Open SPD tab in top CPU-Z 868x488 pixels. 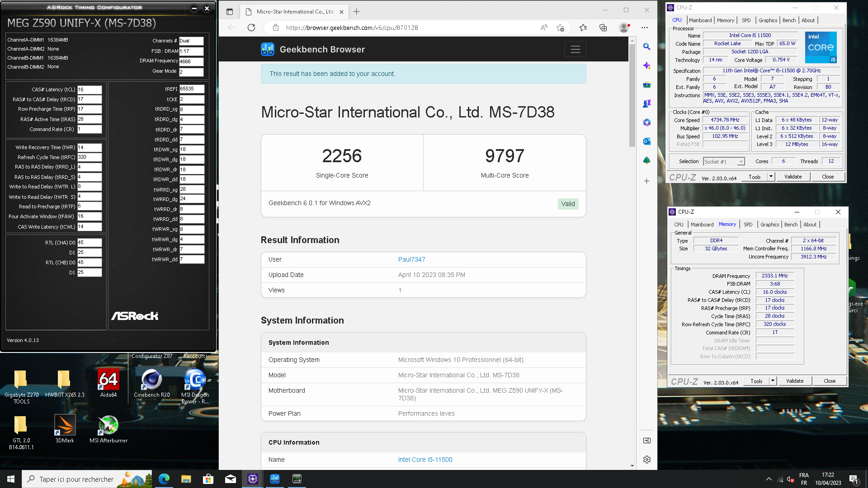click(x=746, y=20)
